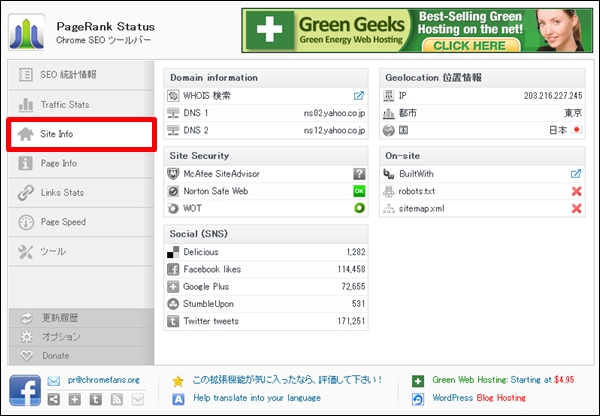
Task: Click the Delicious icon
Action: 173,252
